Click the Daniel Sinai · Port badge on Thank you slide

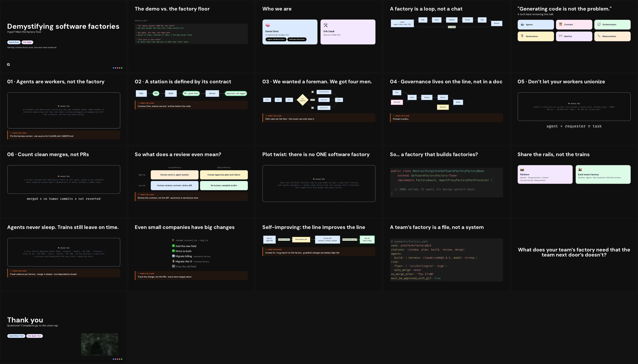16,336
